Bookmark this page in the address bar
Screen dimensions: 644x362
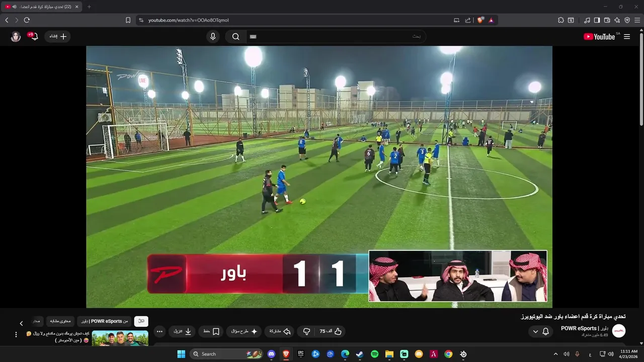(128, 20)
